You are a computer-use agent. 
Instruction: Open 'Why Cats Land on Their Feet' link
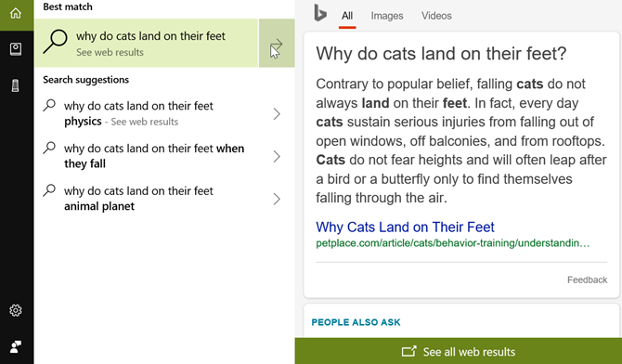(x=405, y=227)
